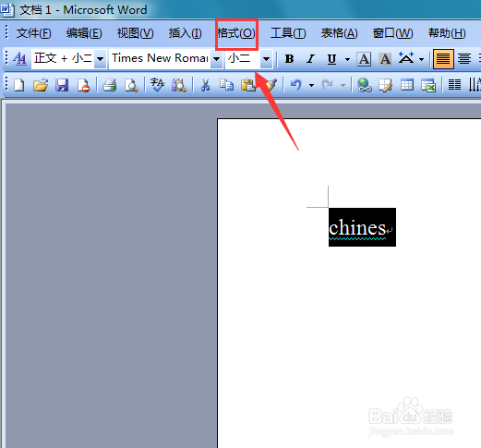The height and width of the screenshot is (448, 481).
Task: Click the Permission restricted document icon
Action: pos(83,85)
